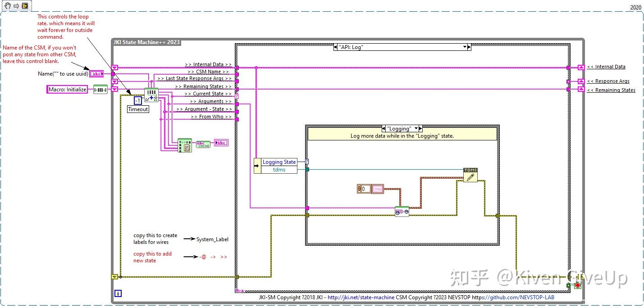
Task: Go to previous case of "API: Log" structure
Action: tap(335, 47)
